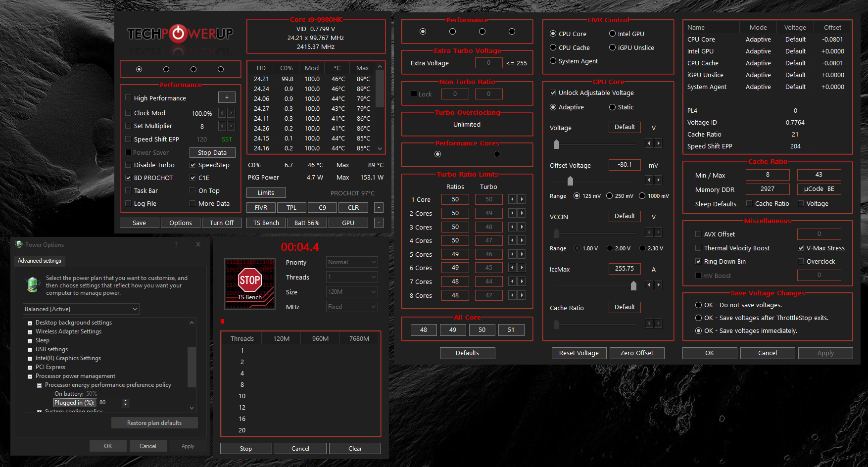Click Restore plan defaults button
Image resolution: width=868 pixels, height=467 pixels.
pos(154,423)
